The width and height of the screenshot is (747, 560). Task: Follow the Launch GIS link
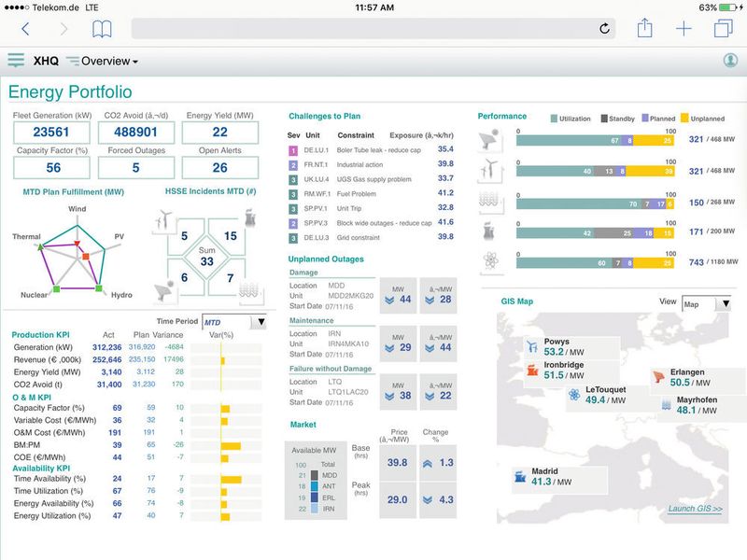695,509
